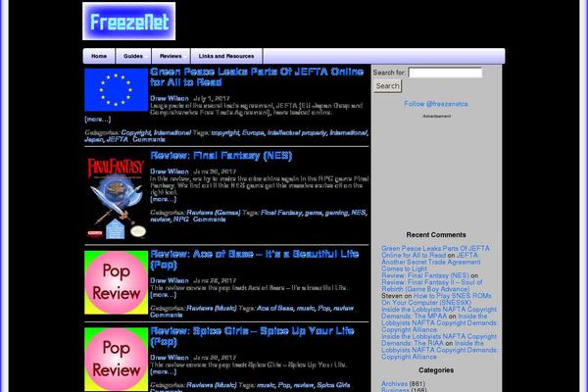588x392 pixels.
Task: Click (more...) under JEFTA article
Action: coord(97,120)
